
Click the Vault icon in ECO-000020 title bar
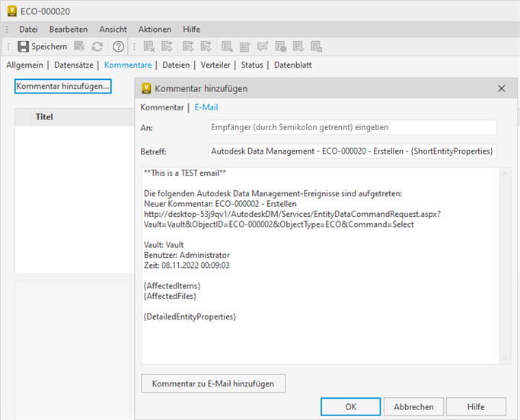(x=11, y=11)
